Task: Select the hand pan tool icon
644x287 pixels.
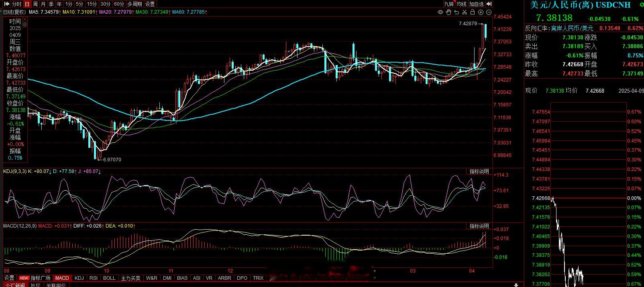Action: click(448, 12)
